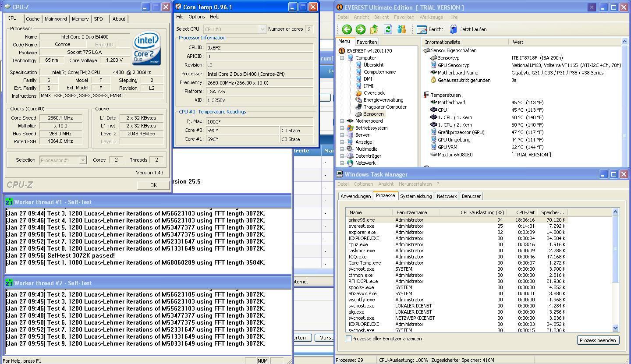Click chip icon beside Sensor Eigenschaften
631x364 pixels.
click(426, 50)
